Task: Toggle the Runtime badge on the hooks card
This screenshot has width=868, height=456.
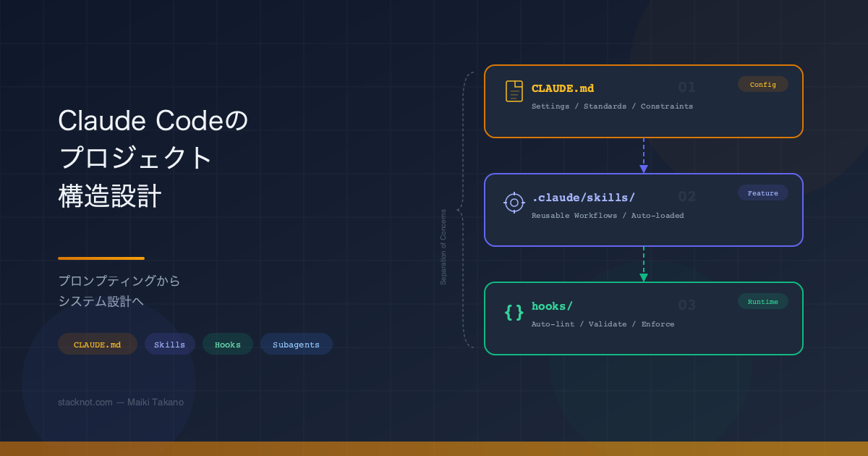Action: pyautogui.click(x=762, y=301)
